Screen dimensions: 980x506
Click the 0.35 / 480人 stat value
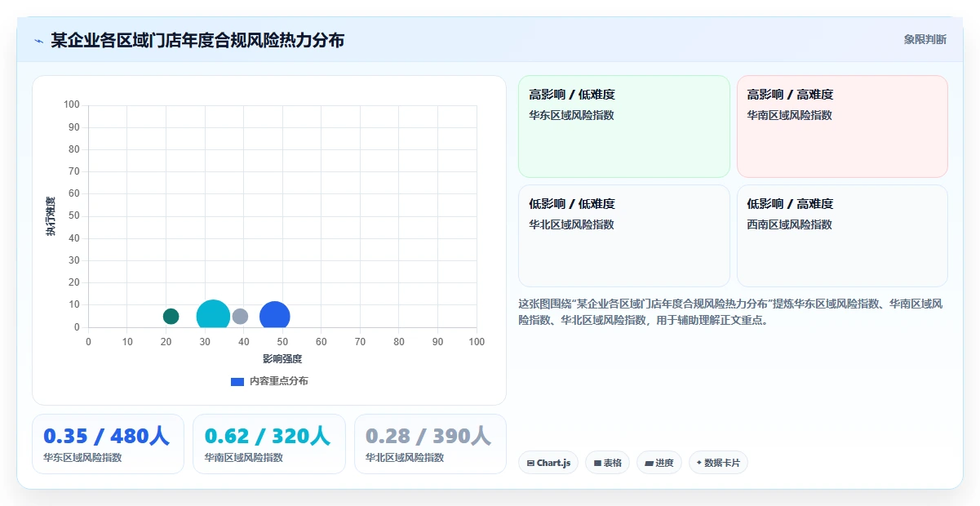click(106, 436)
